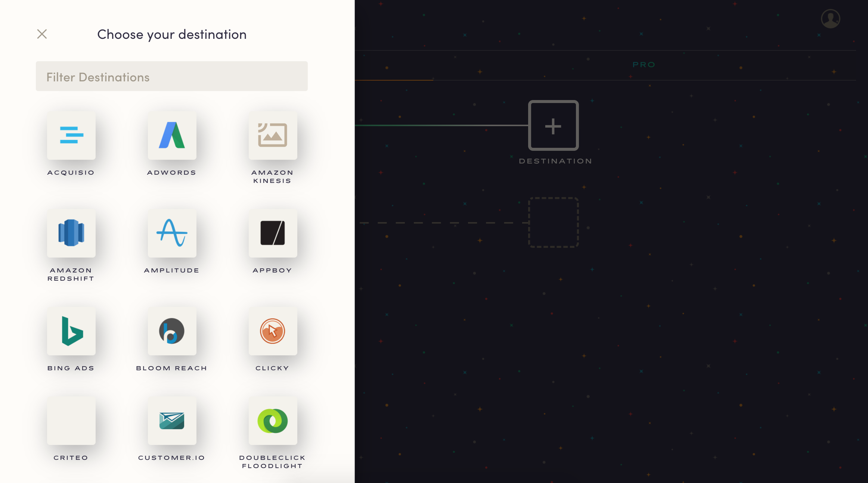Choose the Bloom Reach icon
The image size is (868, 483).
coord(172,331)
